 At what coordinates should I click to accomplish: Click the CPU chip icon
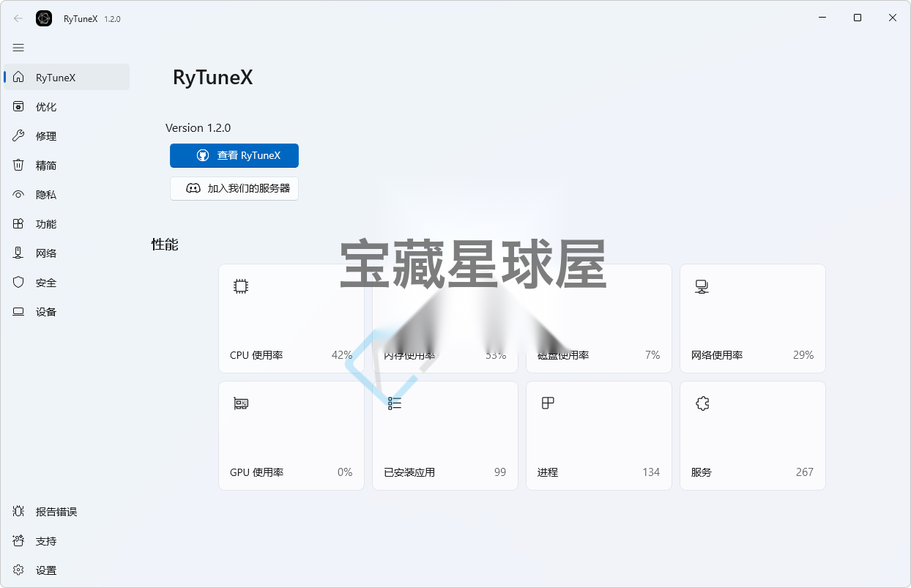point(240,286)
